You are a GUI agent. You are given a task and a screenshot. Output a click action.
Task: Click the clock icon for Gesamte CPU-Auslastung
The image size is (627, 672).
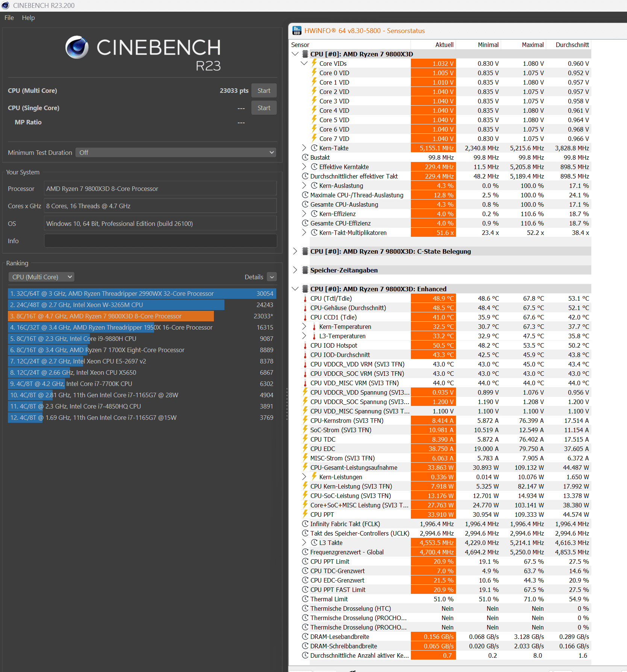[x=305, y=204]
